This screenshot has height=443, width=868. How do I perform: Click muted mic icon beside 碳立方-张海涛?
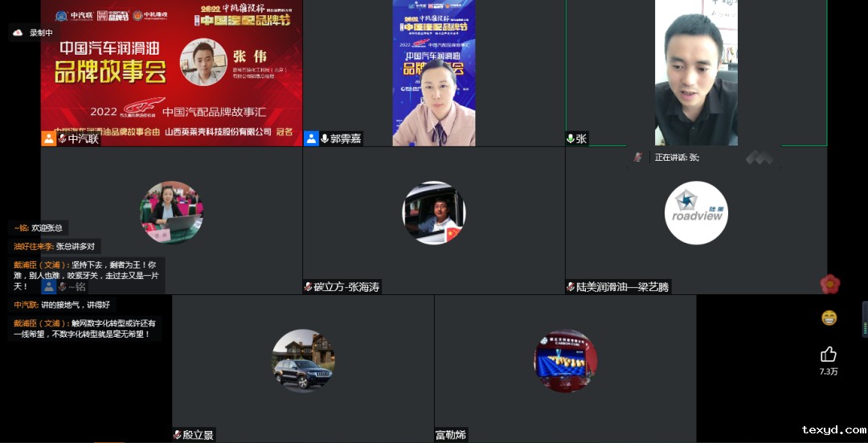pos(308,287)
